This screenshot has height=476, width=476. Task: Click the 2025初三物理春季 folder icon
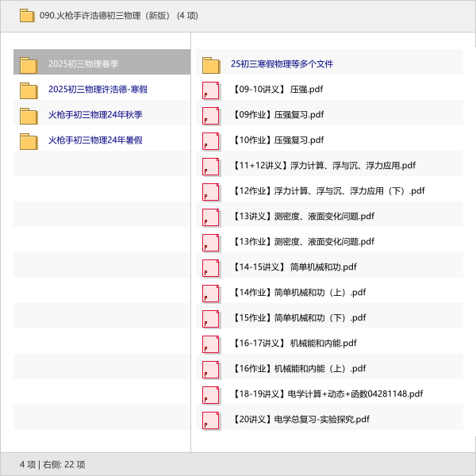click(29, 64)
